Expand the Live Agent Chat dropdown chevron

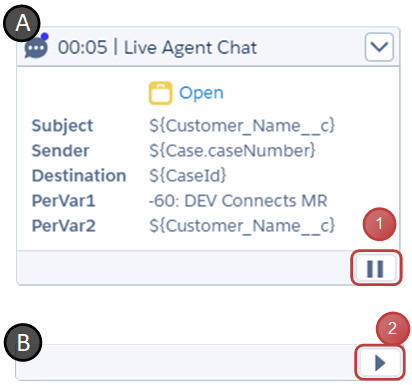click(379, 47)
